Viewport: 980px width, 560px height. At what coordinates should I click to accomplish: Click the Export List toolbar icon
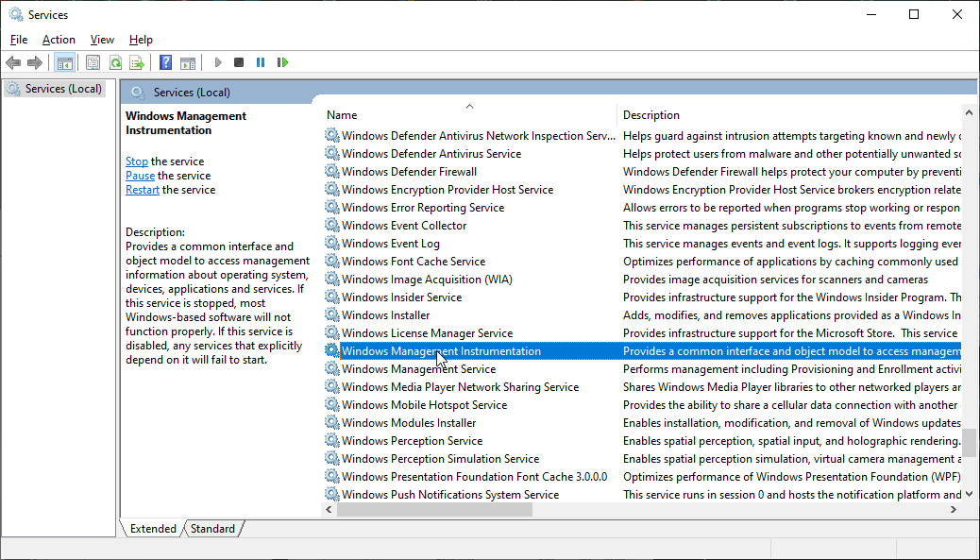[x=137, y=61]
